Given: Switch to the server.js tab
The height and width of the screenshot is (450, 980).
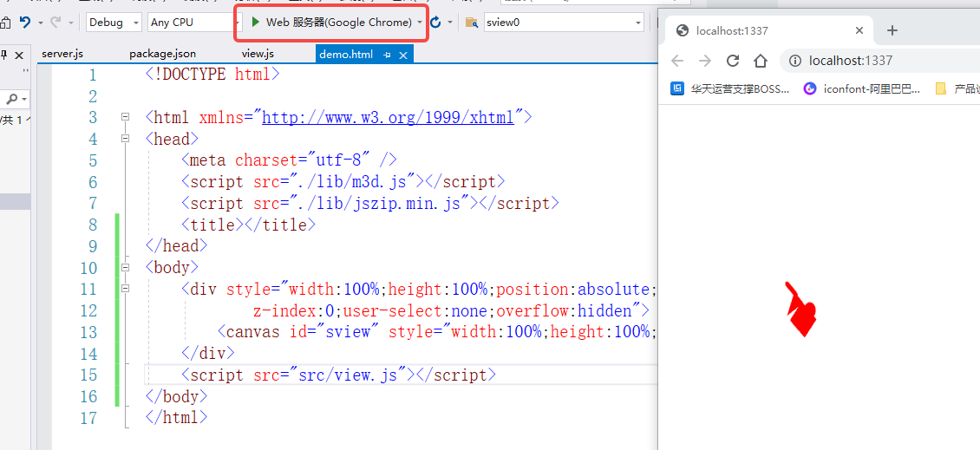Looking at the screenshot, I should (62, 55).
